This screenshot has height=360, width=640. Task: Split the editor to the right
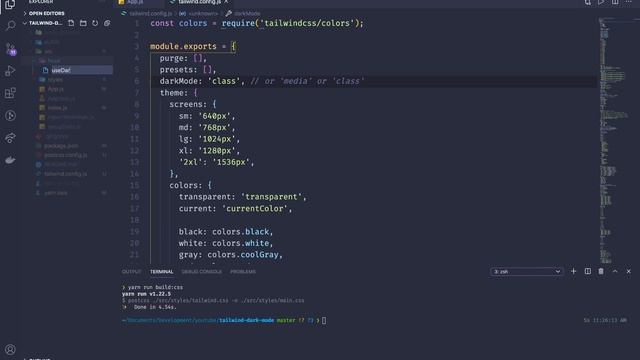tap(615, 2)
